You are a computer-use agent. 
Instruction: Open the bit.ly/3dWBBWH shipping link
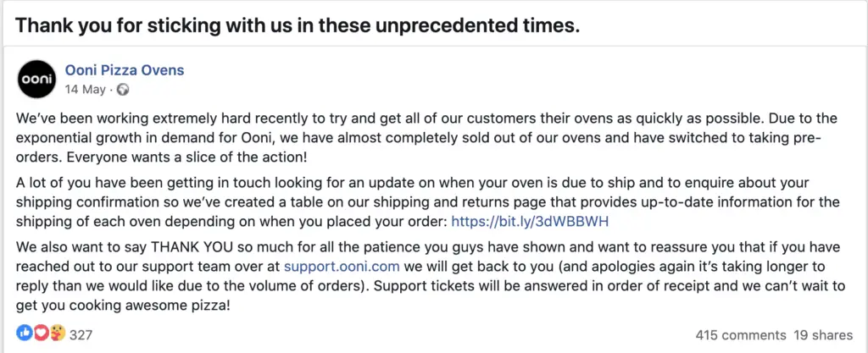(530, 222)
